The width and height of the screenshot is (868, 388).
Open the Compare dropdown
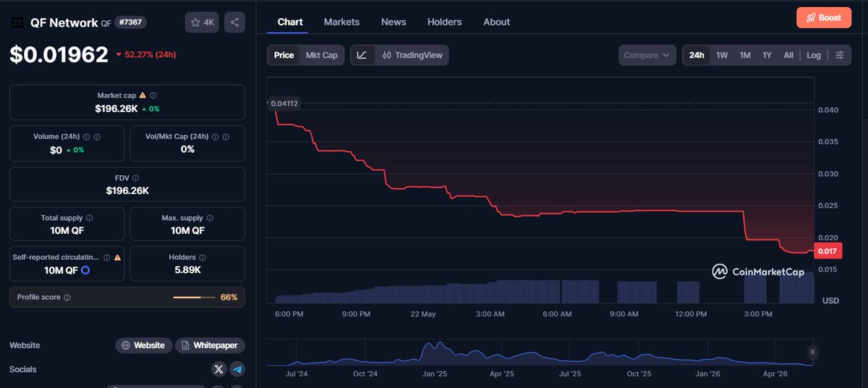[x=647, y=55]
